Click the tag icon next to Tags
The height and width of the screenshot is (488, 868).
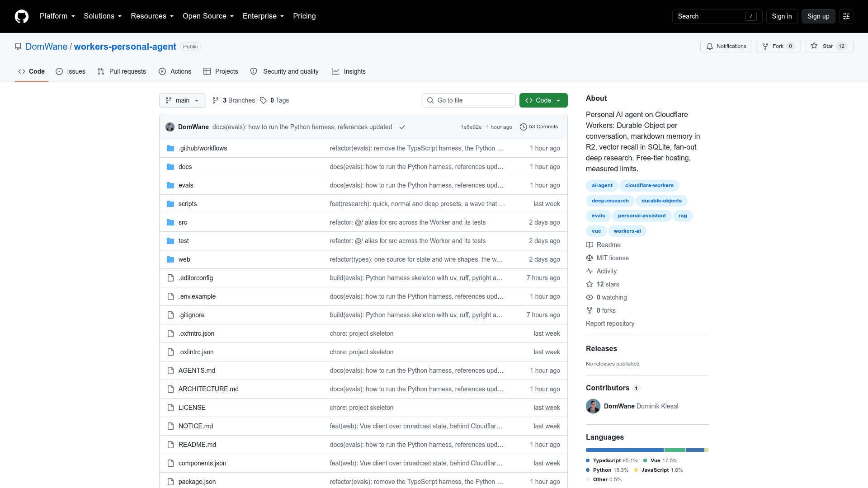[x=263, y=100]
